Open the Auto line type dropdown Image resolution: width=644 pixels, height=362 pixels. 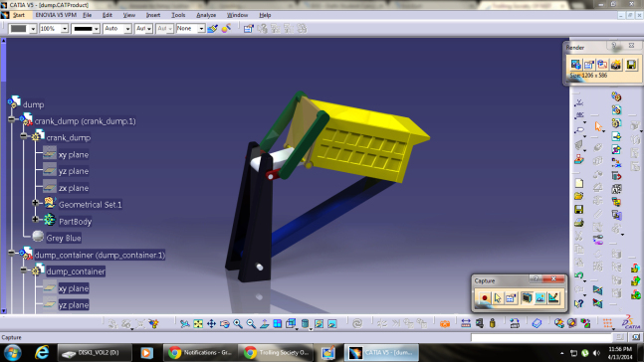coord(127,29)
